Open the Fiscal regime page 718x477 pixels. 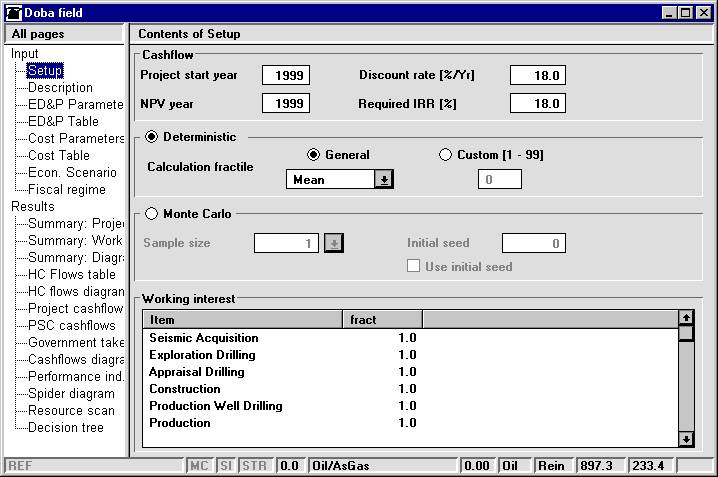tap(67, 190)
